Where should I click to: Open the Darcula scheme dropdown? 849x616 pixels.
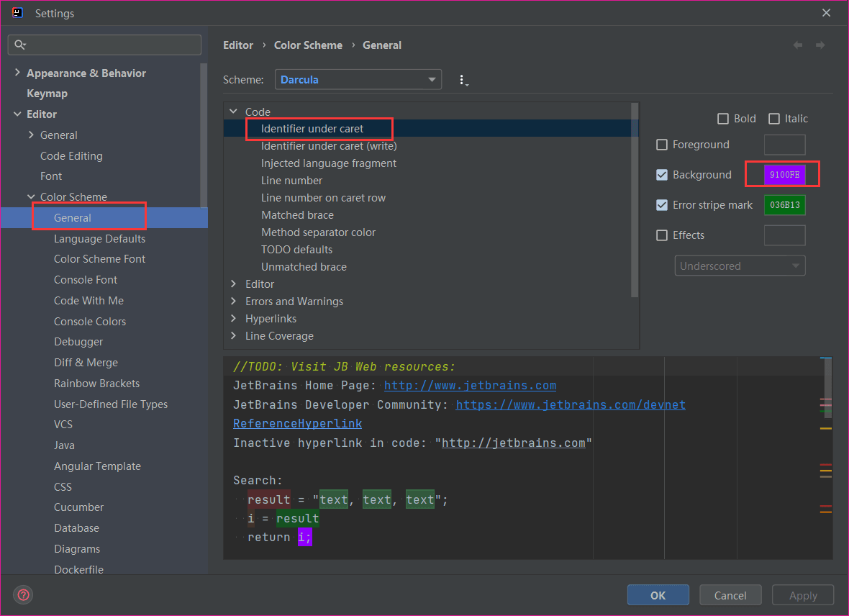point(358,80)
